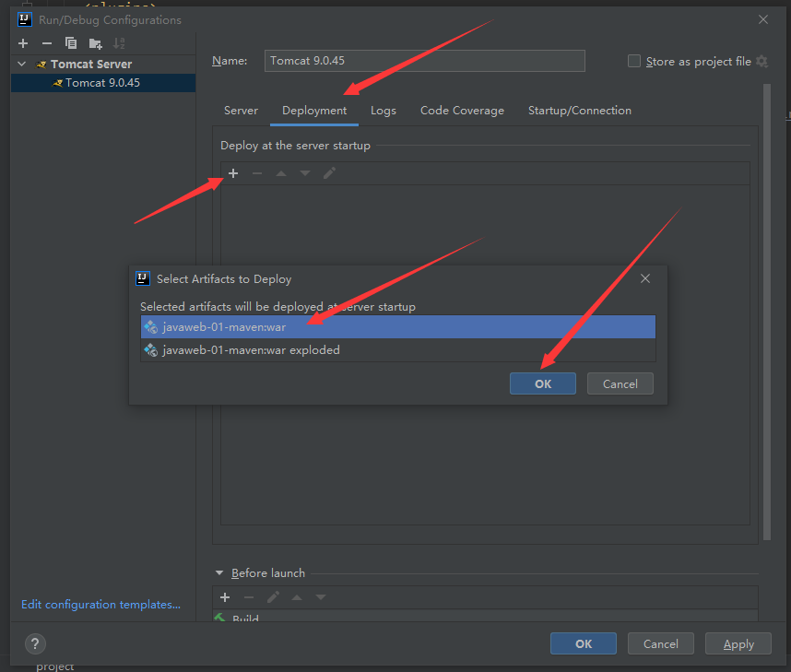Move configuration into new folder
Viewport: 791px width, 672px height.
(95, 43)
